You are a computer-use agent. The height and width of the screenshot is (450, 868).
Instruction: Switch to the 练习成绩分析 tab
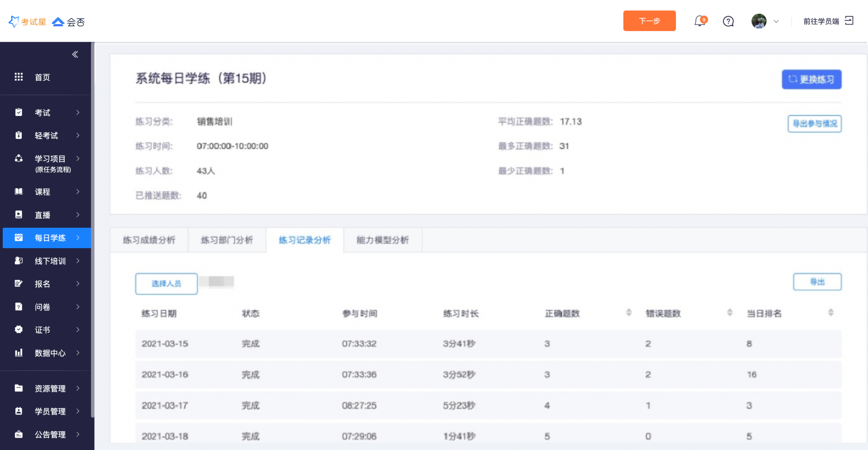coord(149,240)
